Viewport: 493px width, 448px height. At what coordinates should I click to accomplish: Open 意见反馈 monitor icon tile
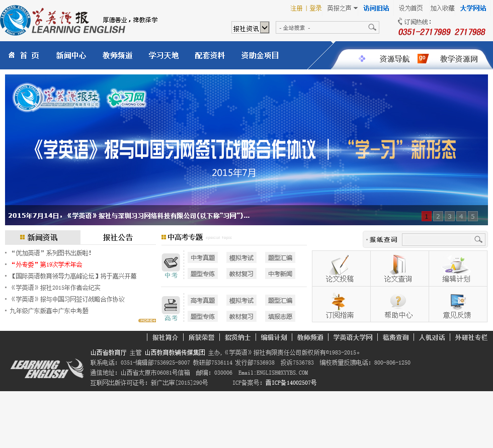coord(458,304)
